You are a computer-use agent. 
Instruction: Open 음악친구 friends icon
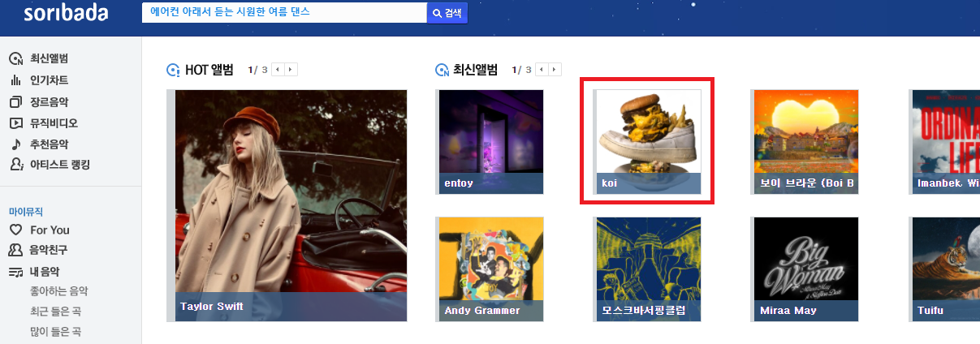pos(15,250)
